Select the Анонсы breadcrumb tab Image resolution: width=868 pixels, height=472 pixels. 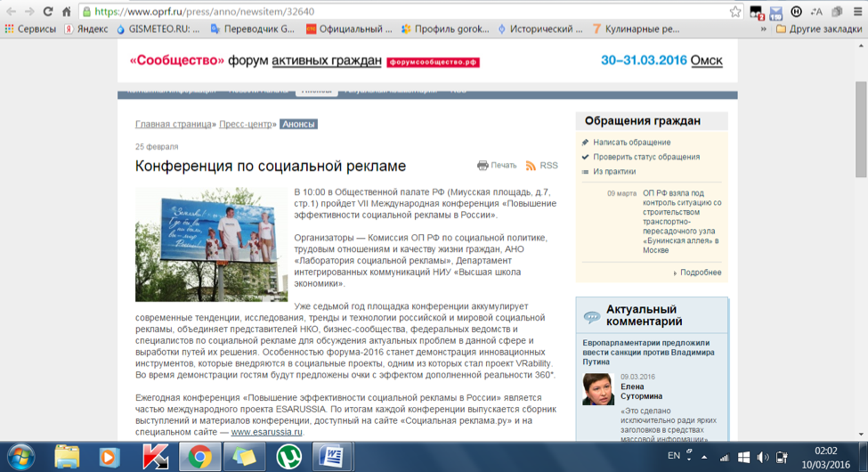point(298,124)
